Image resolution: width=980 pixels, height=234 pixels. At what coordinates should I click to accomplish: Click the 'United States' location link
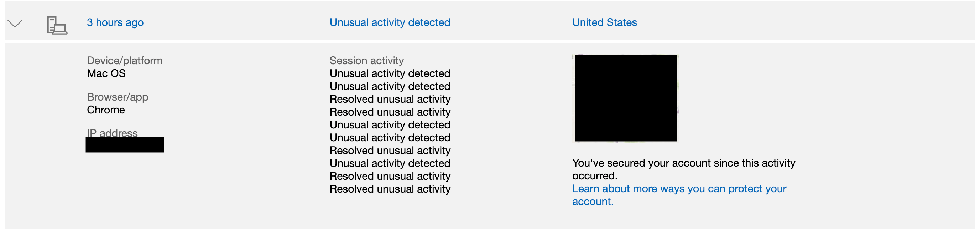click(x=605, y=22)
